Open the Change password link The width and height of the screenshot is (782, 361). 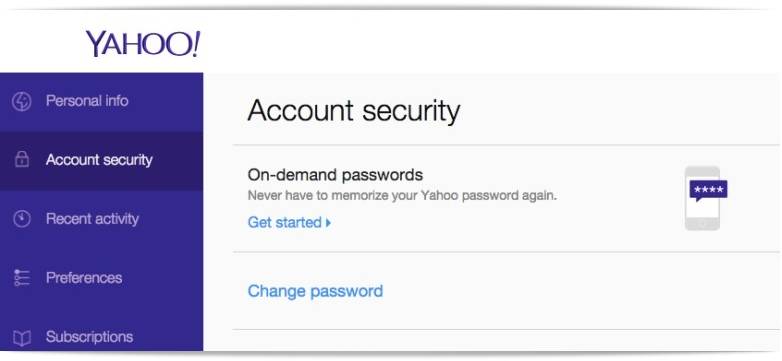point(315,291)
